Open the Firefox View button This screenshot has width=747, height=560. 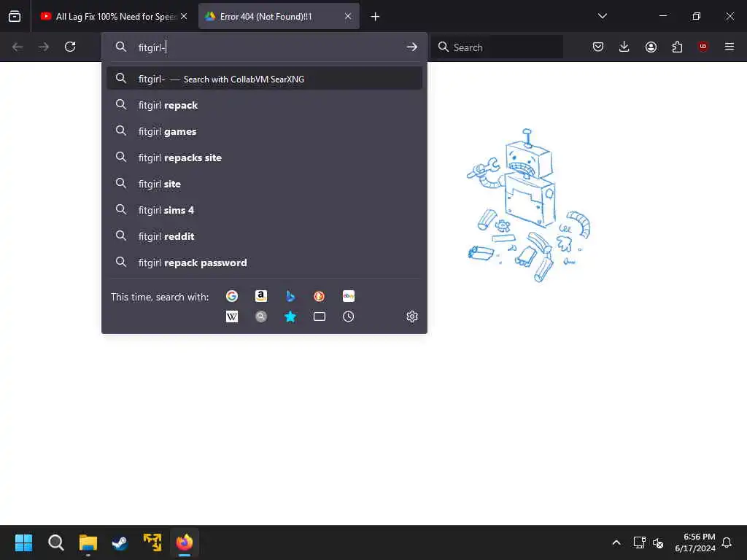coord(15,16)
